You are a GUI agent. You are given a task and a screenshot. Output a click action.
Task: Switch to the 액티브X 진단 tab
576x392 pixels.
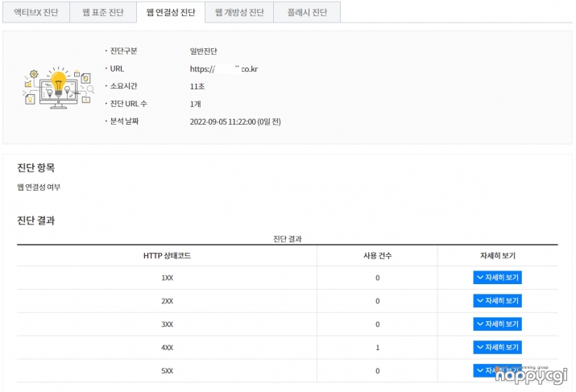(x=36, y=12)
